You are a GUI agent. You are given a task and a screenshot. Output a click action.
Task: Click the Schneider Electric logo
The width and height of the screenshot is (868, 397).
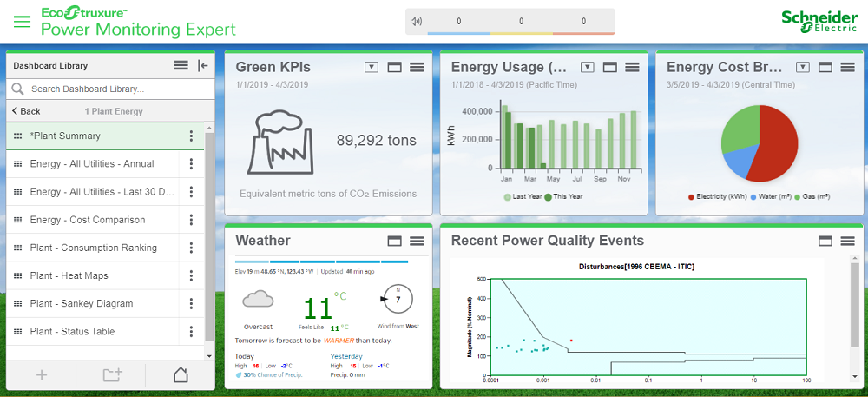tap(819, 22)
